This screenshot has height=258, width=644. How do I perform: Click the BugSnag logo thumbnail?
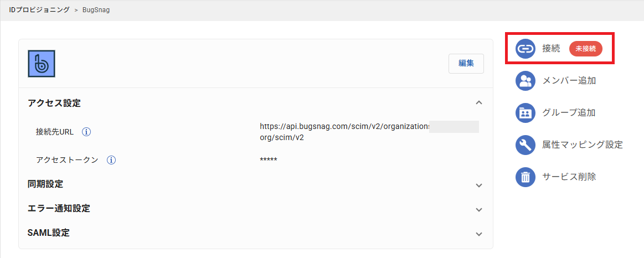(x=42, y=64)
